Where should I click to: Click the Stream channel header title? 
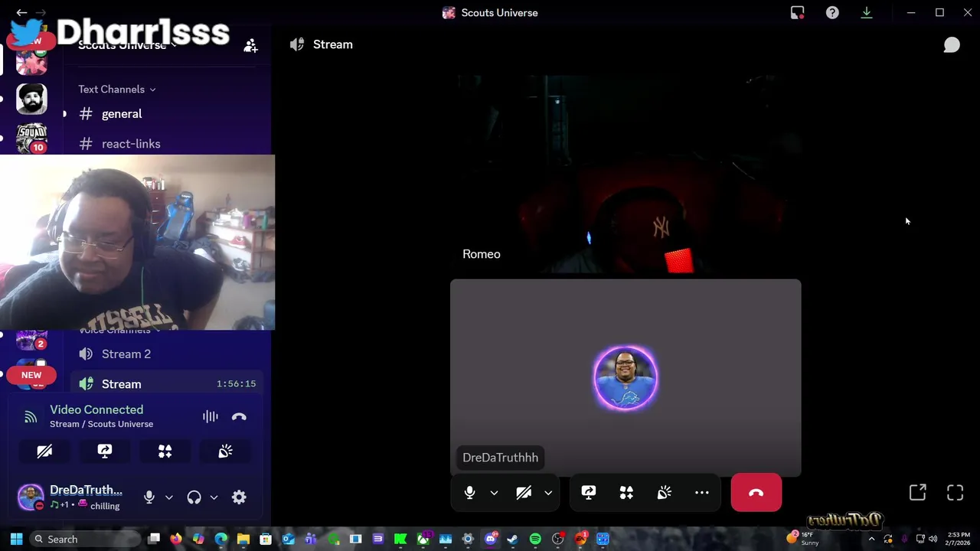332,44
